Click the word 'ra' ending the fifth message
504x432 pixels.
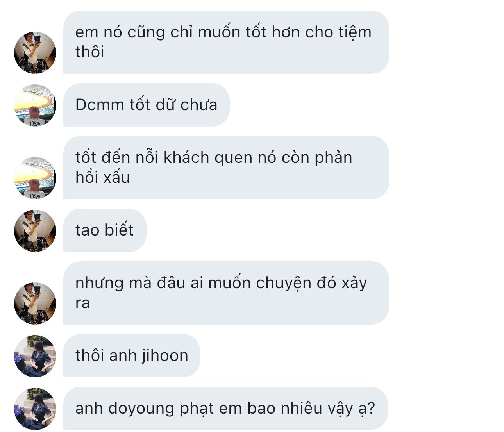82,303
